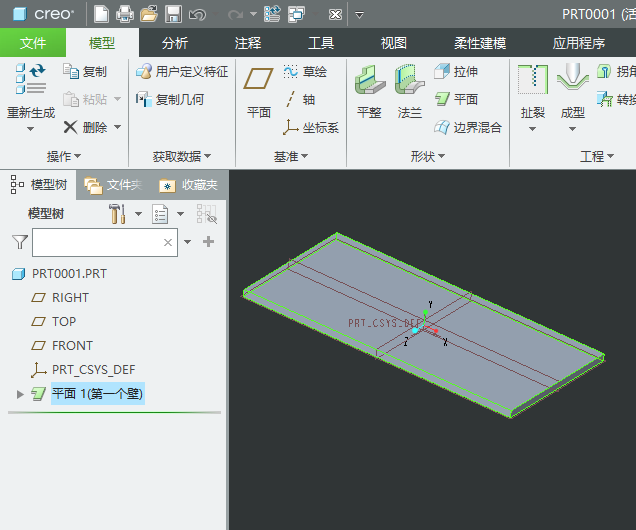636x530 pixels.
Task: Switch to the 分析 ribbon tab
Action: click(175, 43)
